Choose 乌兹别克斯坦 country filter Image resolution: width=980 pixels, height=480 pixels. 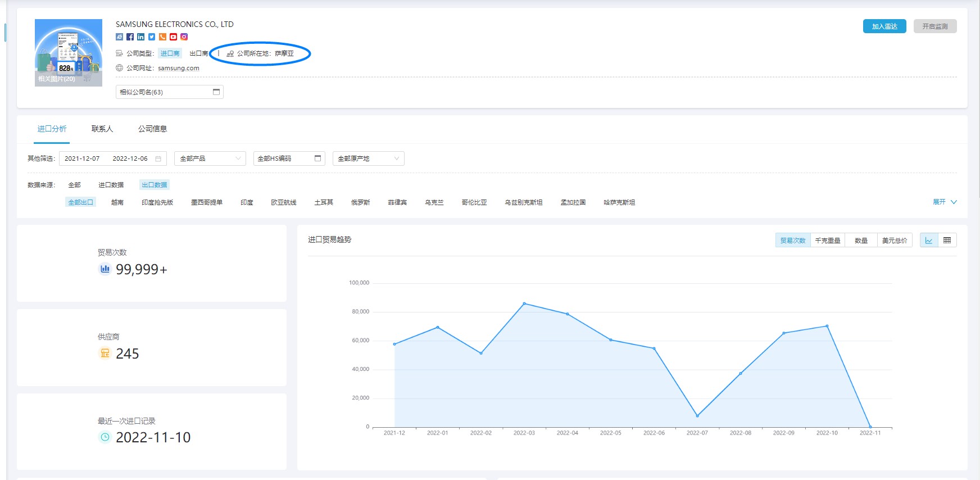[x=524, y=202]
